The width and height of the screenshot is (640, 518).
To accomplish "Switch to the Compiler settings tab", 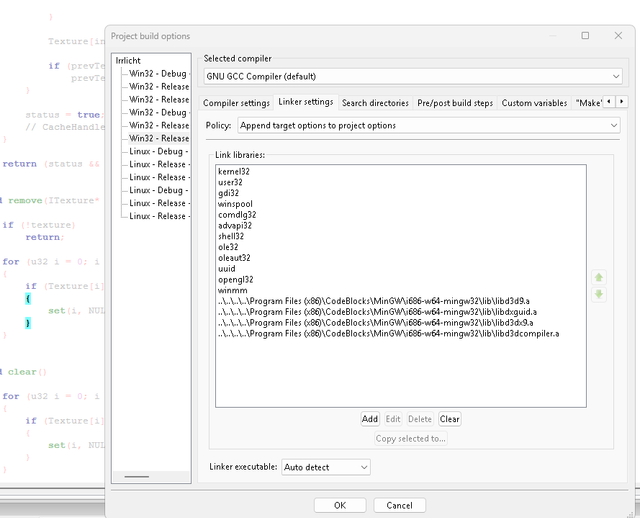I will click(x=236, y=103).
